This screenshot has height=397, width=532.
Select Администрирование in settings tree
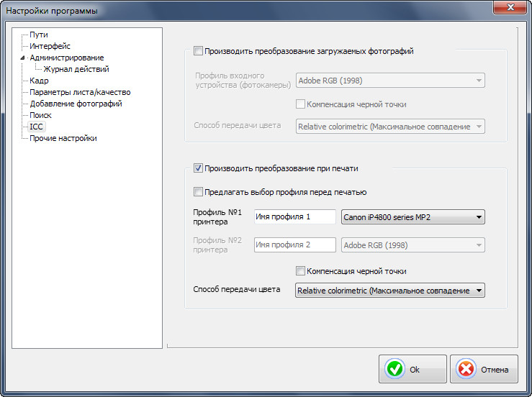(x=66, y=58)
